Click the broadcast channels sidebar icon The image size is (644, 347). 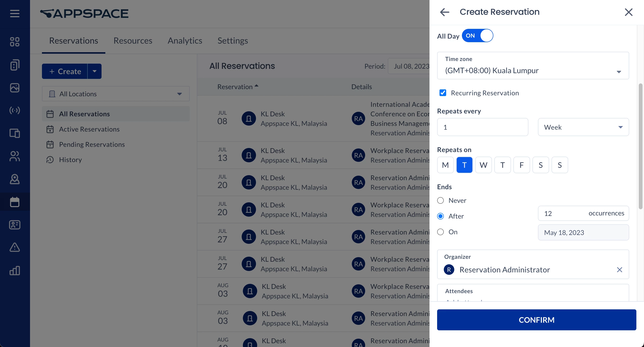coord(15,110)
